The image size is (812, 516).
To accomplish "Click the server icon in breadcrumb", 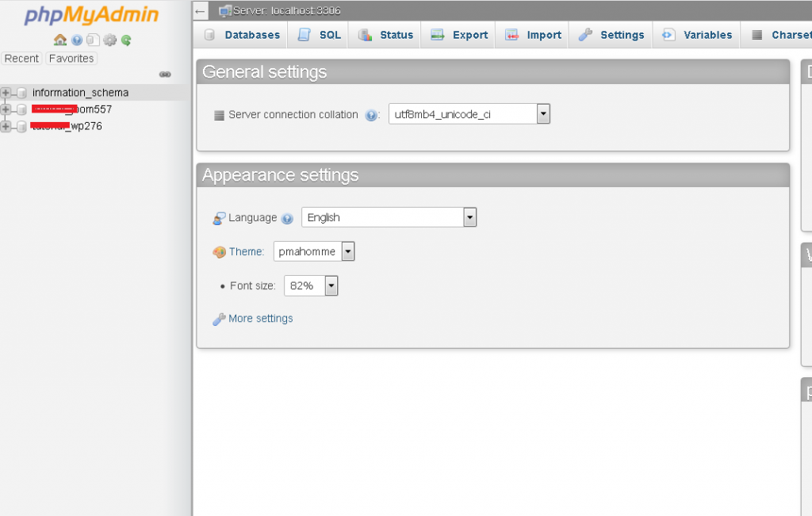I will pos(224,11).
